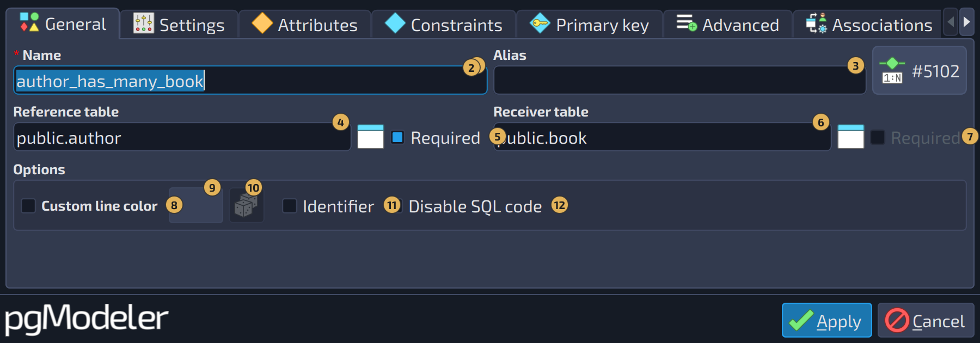Switch to the Attributes tab
This screenshot has width=980, height=343.
coord(305,24)
